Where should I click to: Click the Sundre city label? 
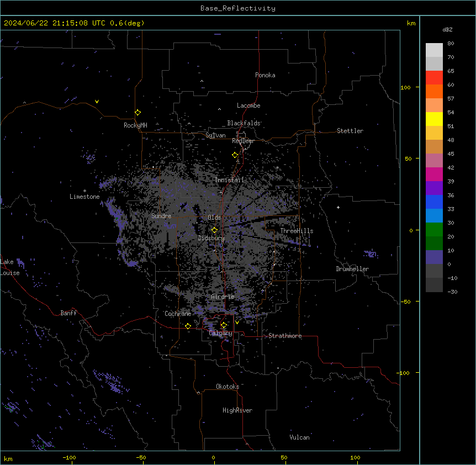(x=161, y=216)
